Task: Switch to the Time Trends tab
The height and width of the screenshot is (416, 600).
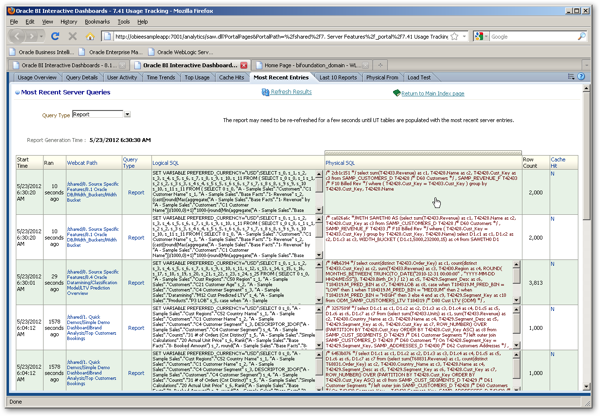Action: pyautogui.click(x=161, y=77)
